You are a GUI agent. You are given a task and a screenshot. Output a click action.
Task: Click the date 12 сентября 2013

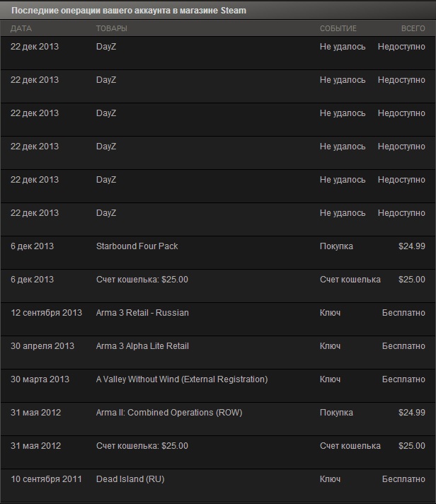pos(47,313)
